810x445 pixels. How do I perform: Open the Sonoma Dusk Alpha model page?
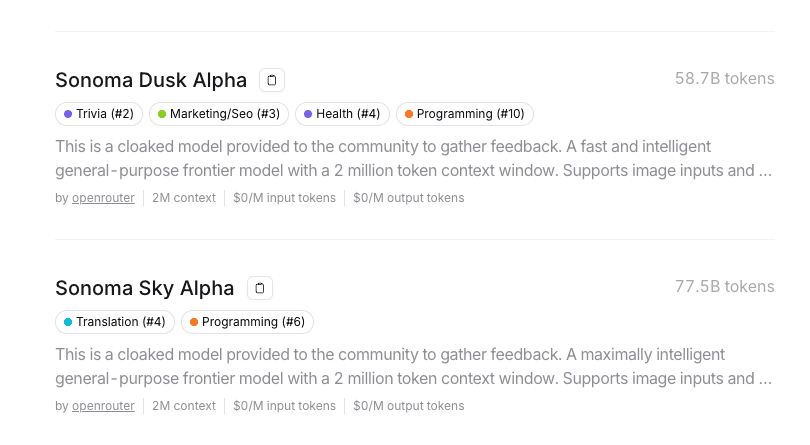[x=151, y=80]
